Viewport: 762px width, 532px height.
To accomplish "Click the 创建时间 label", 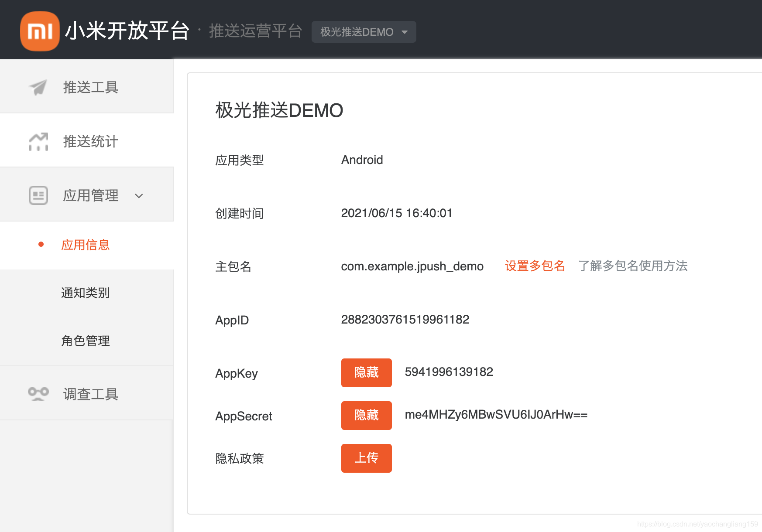I will click(239, 213).
